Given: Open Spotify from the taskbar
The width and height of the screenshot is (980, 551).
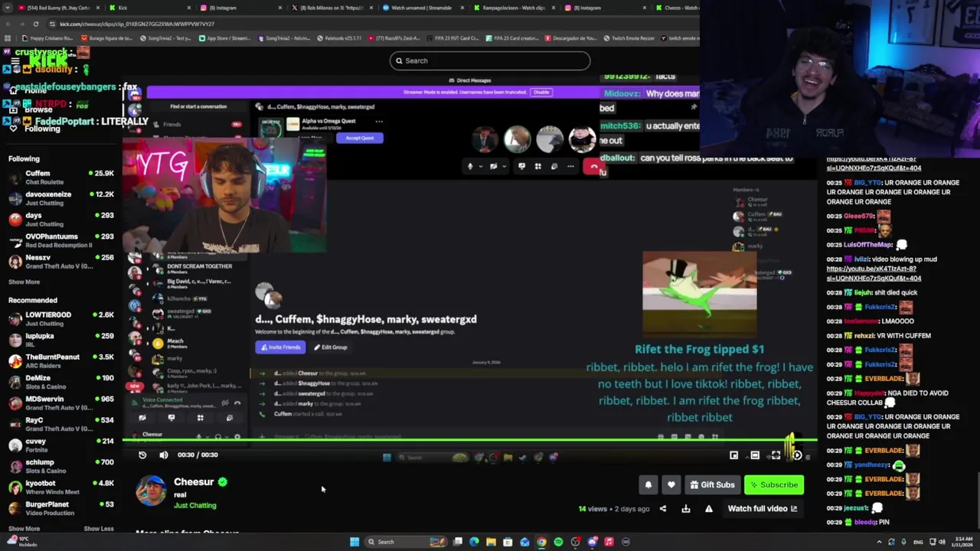Looking at the screenshot, I should coord(558,542).
